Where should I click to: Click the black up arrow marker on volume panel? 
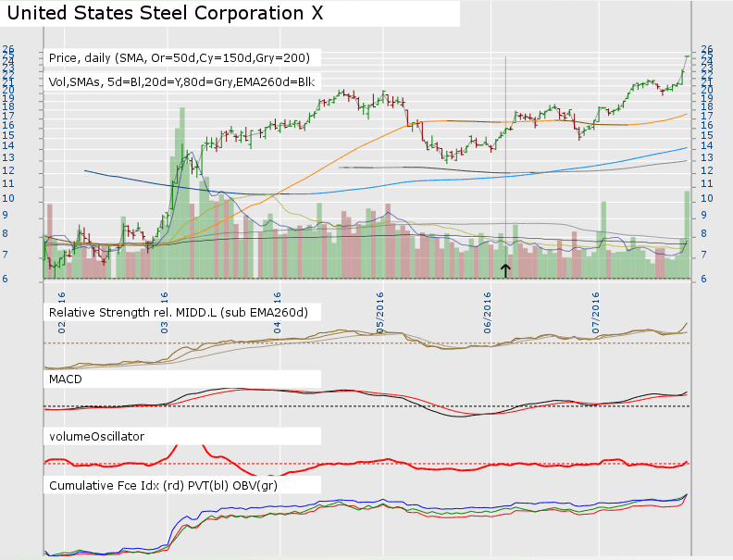click(x=505, y=269)
